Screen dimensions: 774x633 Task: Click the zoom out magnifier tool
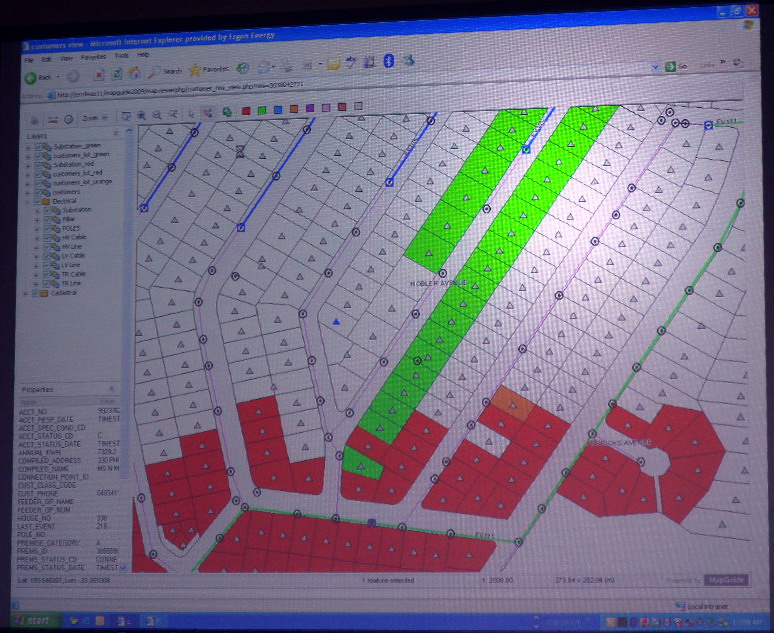pyautogui.click(x=158, y=116)
